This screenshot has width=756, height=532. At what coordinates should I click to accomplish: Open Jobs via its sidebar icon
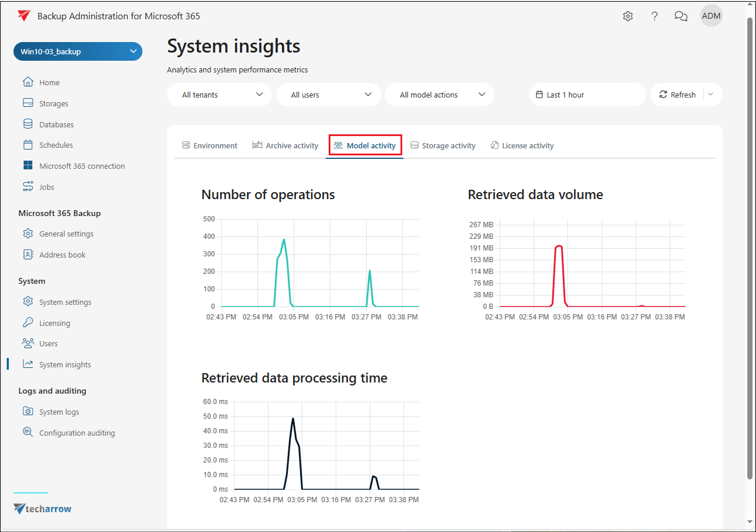[28, 187]
